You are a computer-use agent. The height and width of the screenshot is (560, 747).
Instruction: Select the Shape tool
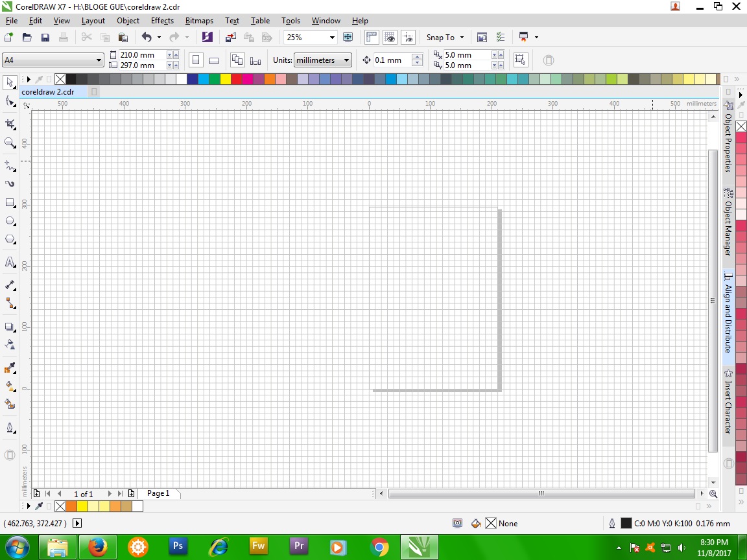pos(10,102)
